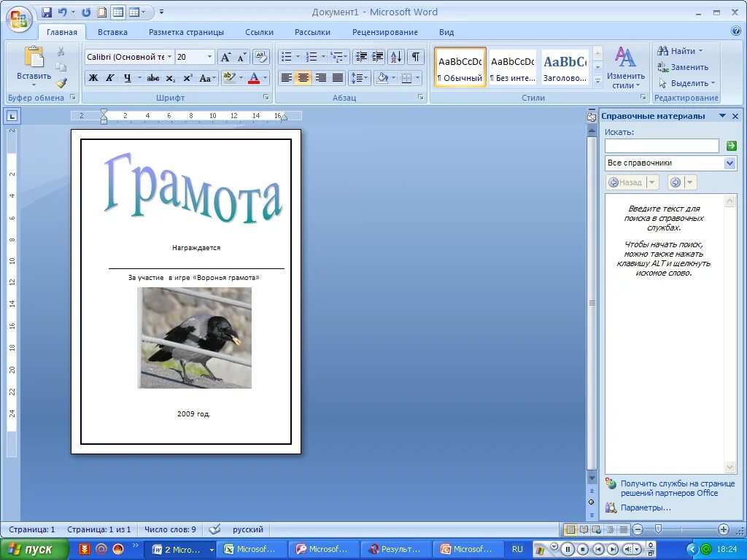Viewport: 747px width, 560px height.
Task: Toggle underline (Ч) formatting
Action: point(127,77)
